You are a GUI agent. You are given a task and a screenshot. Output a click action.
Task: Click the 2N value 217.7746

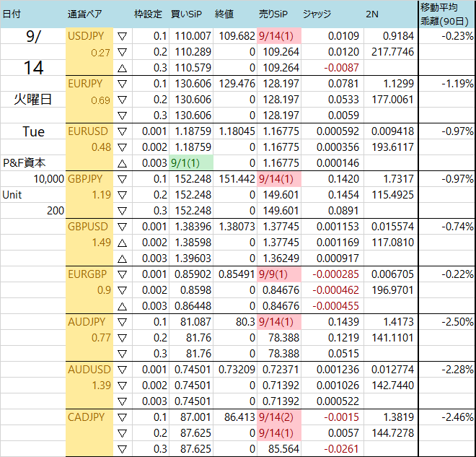point(392,52)
